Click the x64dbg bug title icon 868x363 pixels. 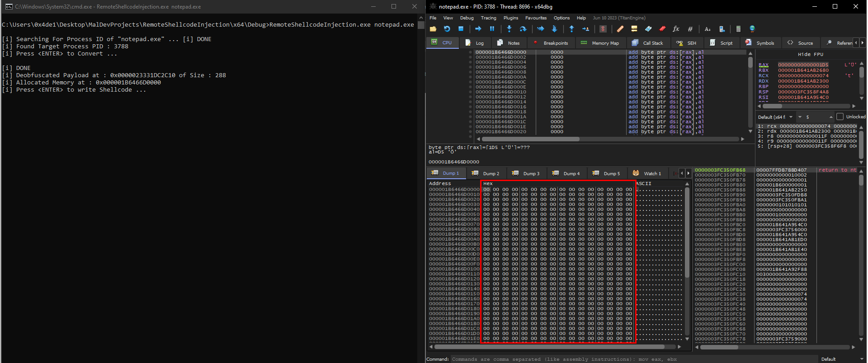[x=433, y=6]
